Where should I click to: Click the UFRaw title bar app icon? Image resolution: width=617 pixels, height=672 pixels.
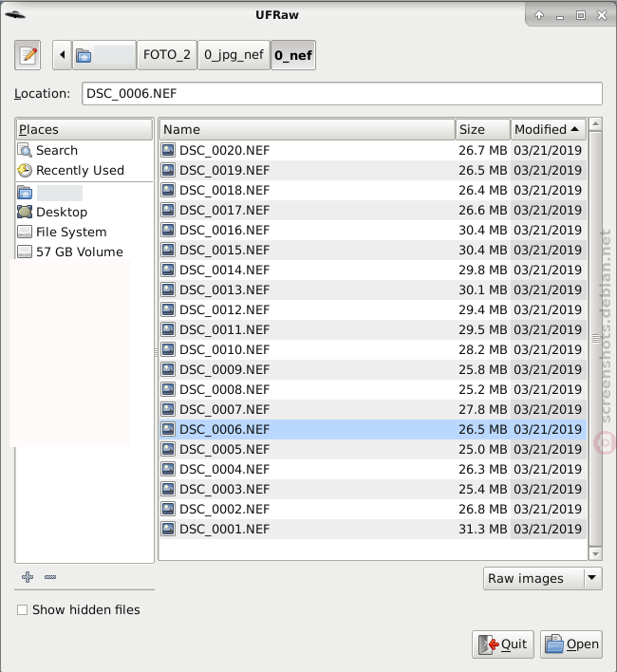15,15
